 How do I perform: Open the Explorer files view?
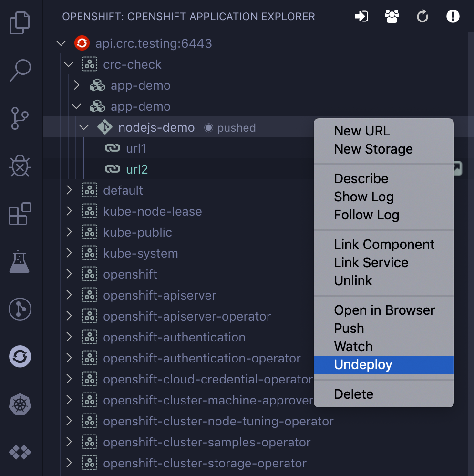pos(20,23)
